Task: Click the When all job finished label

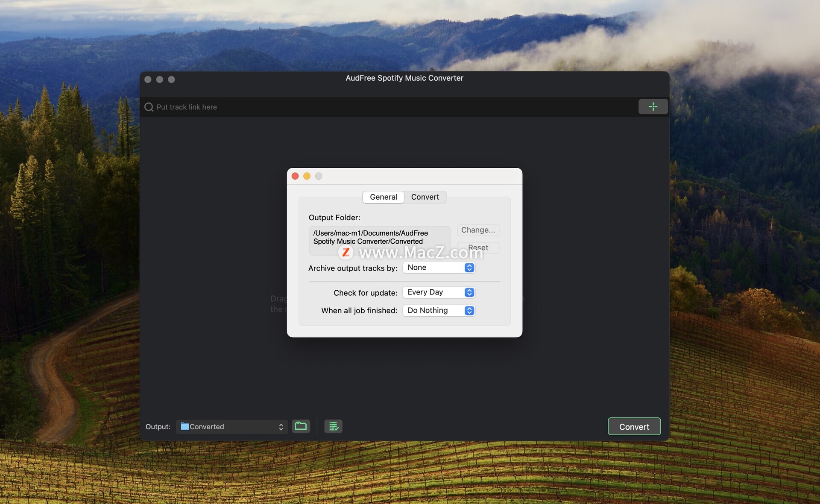Action: [359, 311]
